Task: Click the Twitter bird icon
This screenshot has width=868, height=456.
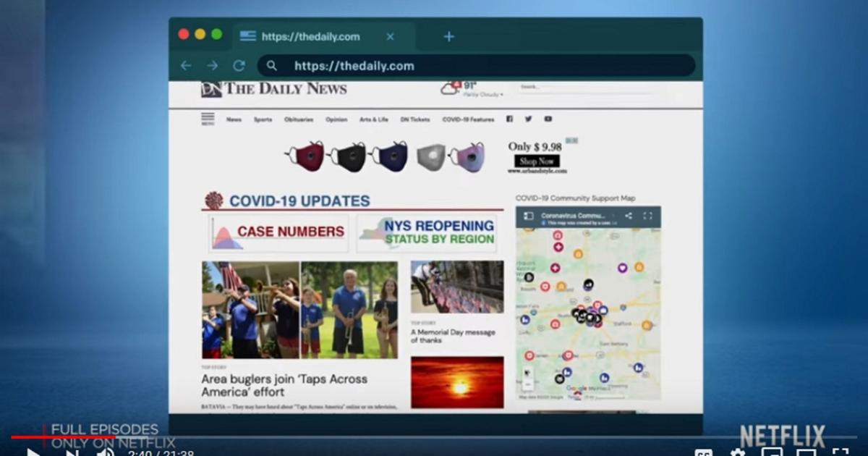Action: 528,119
